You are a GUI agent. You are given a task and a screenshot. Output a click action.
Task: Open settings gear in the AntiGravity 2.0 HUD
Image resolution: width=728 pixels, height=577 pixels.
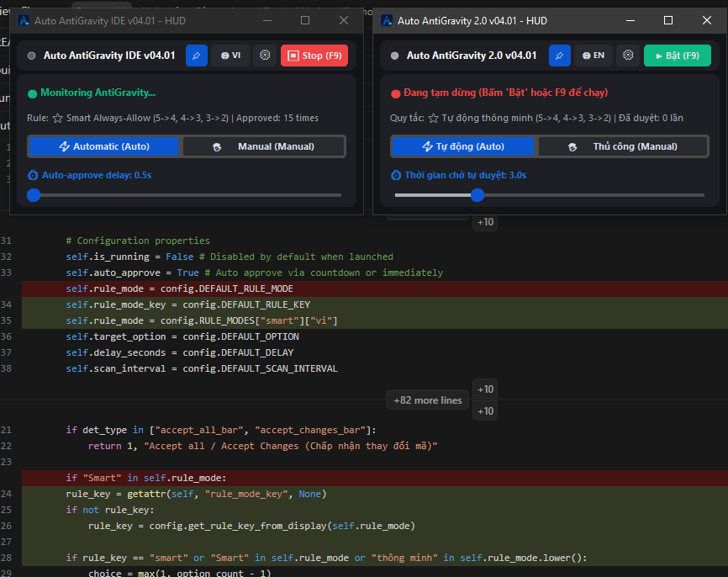tap(628, 56)
